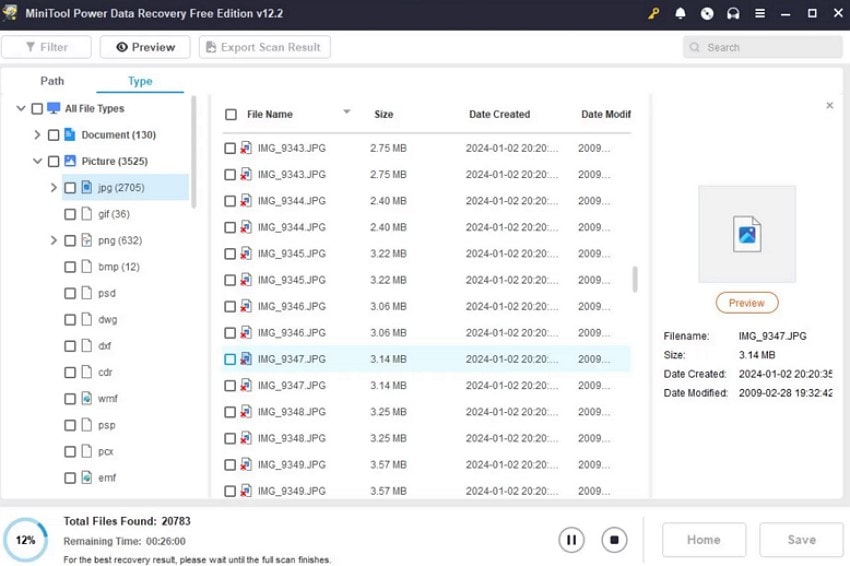850x566 pixels.
Task: Pause the scan with the pause icon
Action: [571, 540]
